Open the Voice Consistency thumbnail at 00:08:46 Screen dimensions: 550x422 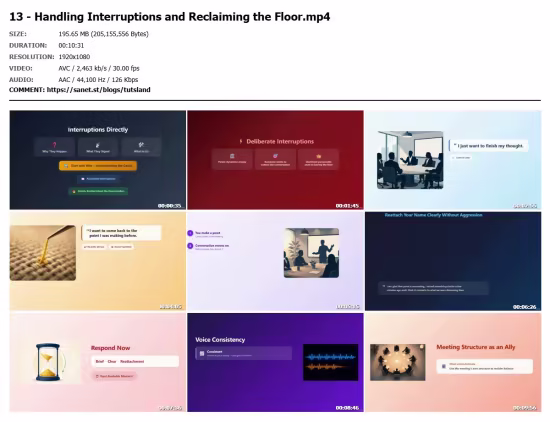click(x=275, y=362)
